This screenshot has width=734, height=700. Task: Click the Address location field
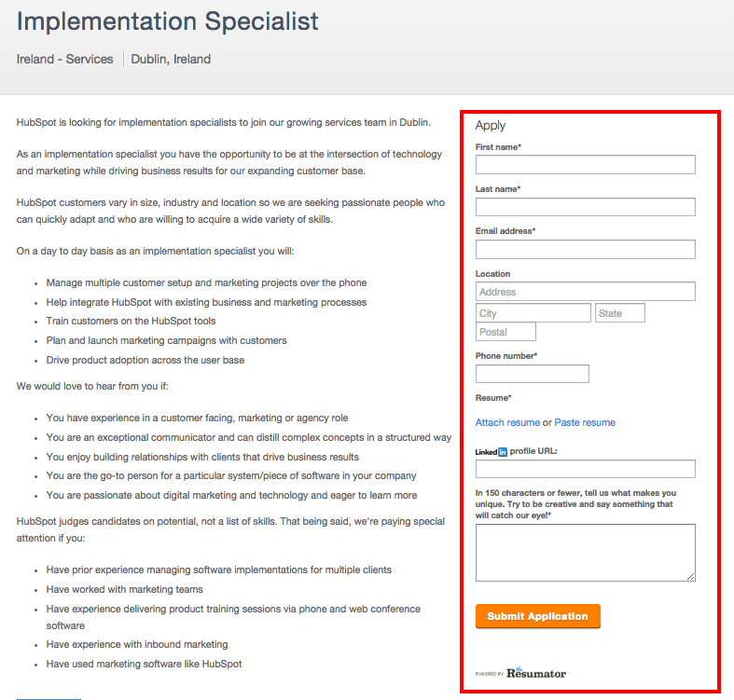[585, 292]
